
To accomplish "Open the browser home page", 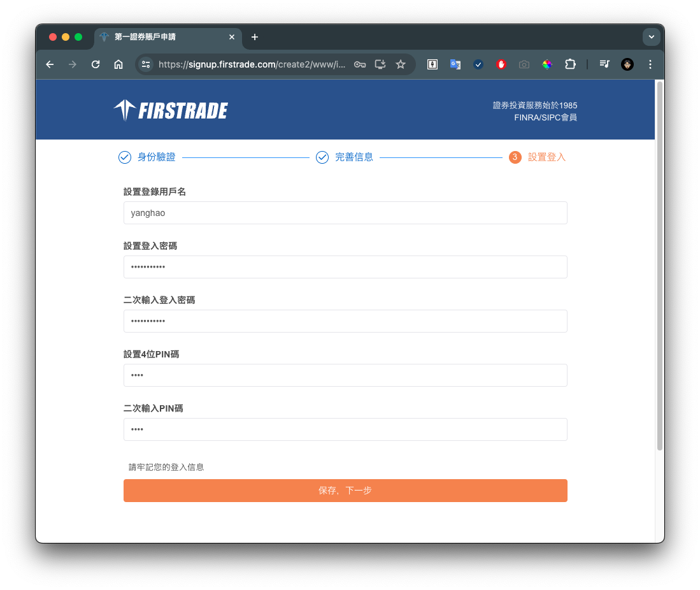I will (x=118, y=64).
